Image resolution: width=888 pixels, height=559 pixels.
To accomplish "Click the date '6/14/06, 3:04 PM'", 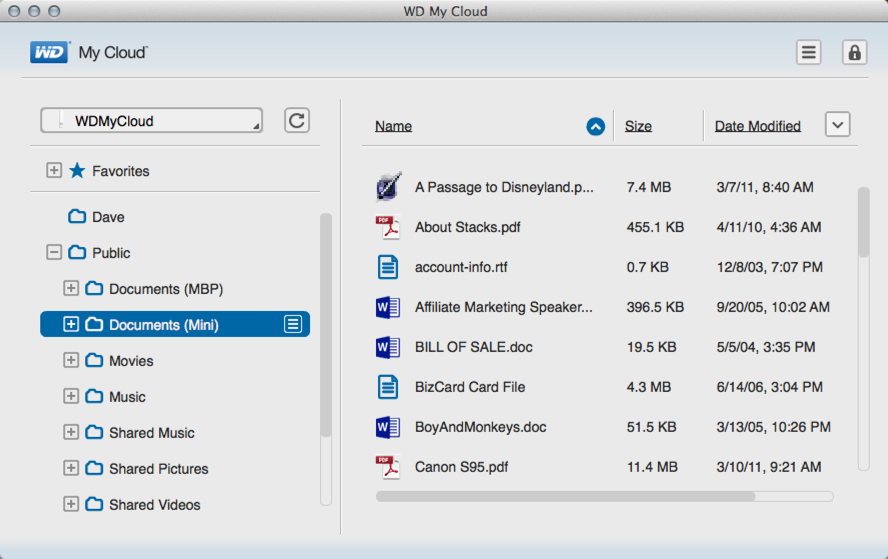I will pos(770,387).
